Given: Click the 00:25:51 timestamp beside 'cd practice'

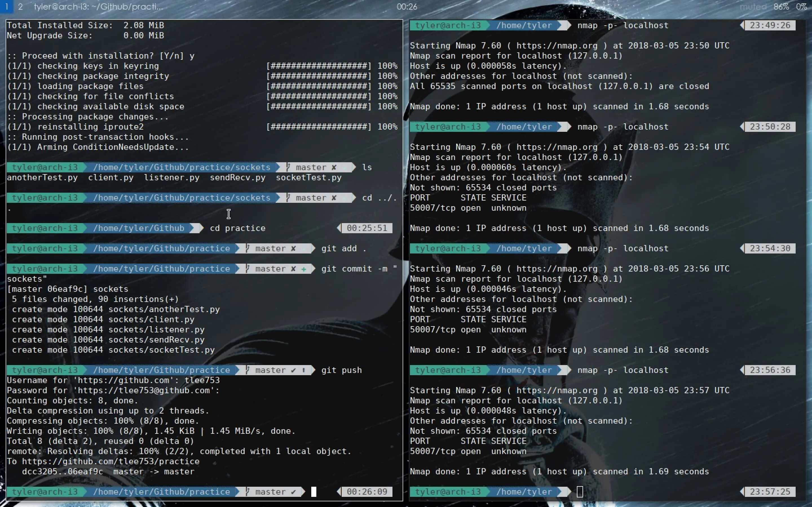Looking at the screenshot, I should tap(367, 228).
